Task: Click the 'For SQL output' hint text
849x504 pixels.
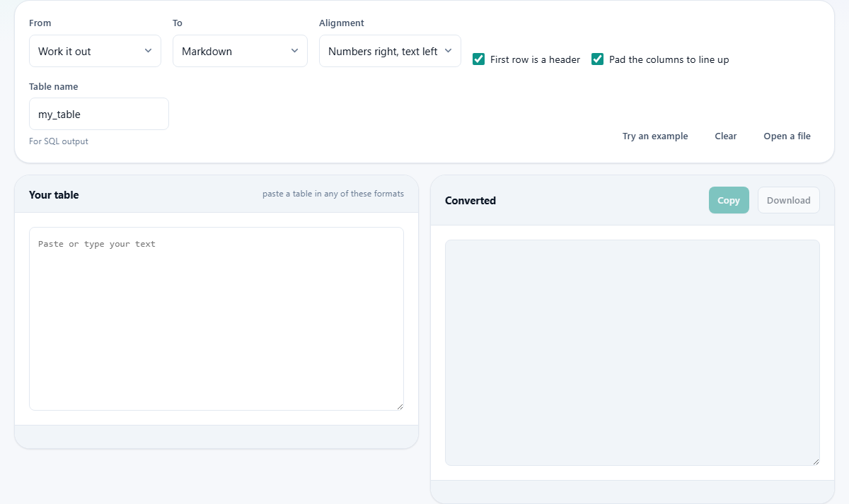Action: click(59, 141)
